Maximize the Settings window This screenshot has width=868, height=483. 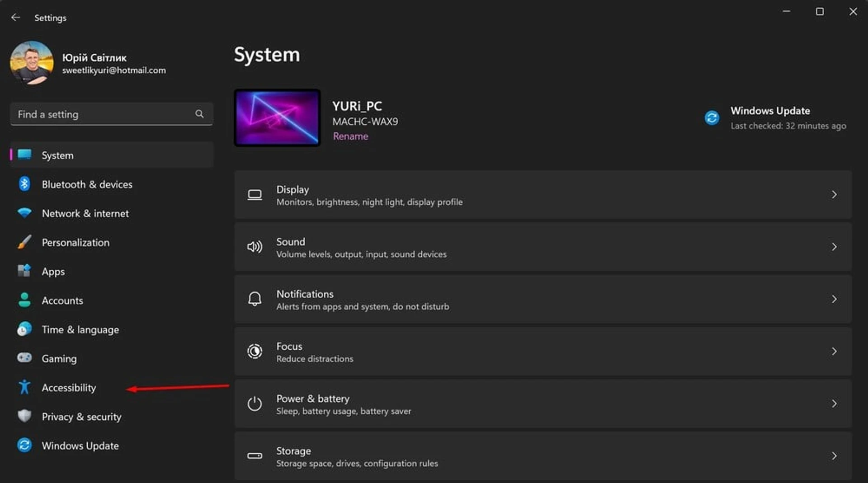(820, 11)
